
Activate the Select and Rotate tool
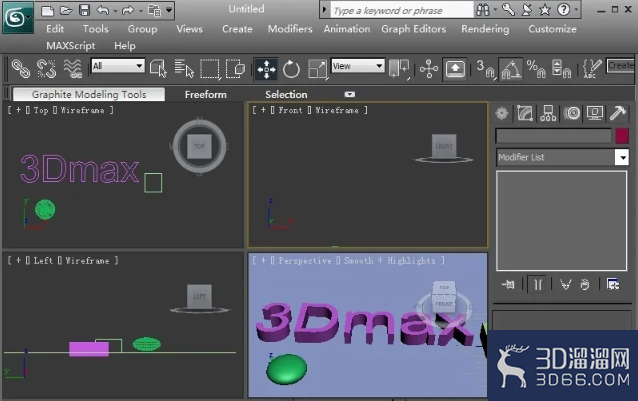pyautogui.click(x=291, y=69)
